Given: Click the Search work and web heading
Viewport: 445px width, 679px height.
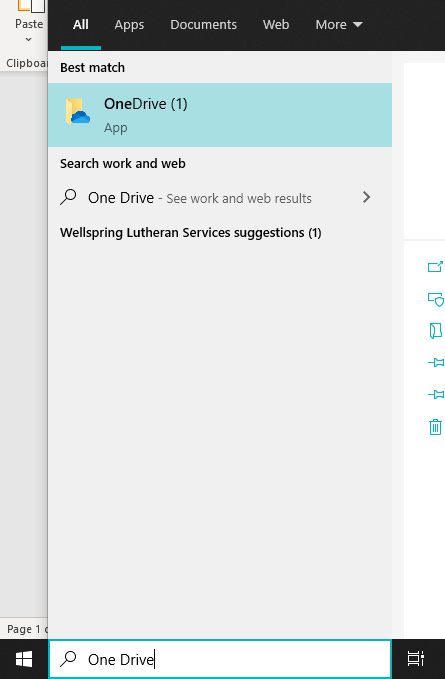Looking at the screenshot, I should pos(123,164).
